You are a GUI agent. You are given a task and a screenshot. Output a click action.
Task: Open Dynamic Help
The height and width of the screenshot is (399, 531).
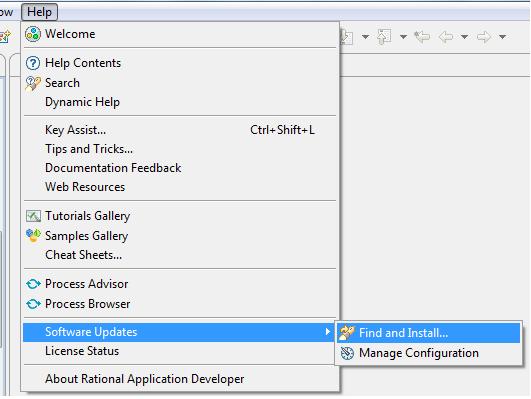(x=82, y=102)
